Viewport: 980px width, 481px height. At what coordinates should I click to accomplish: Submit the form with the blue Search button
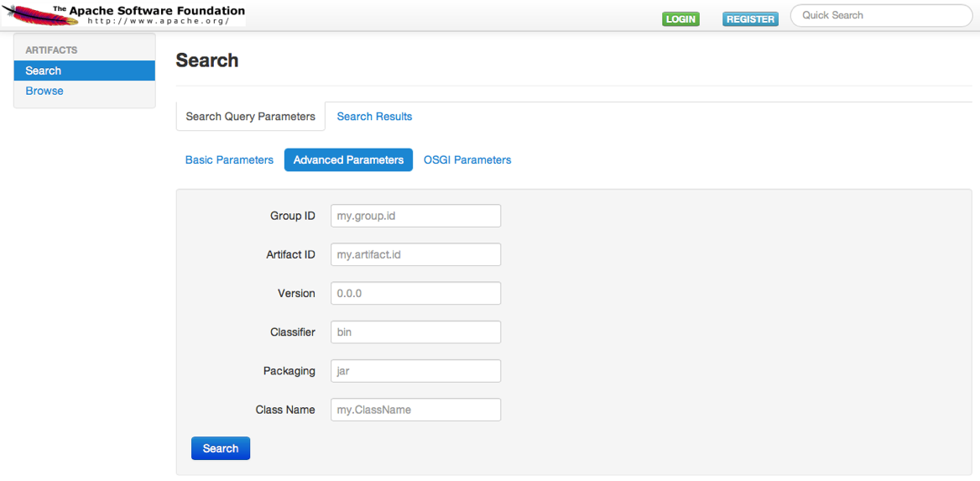click(220, 448)
